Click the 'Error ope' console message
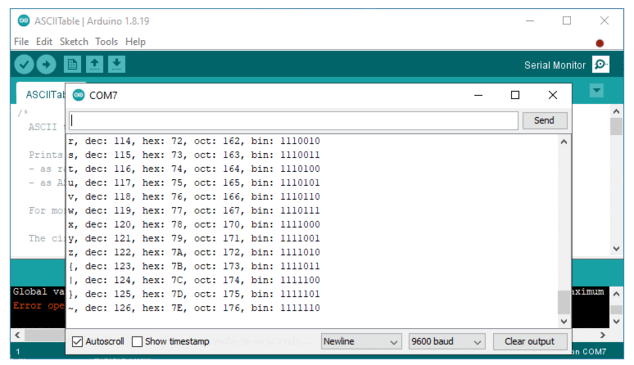 coord(38,306)
